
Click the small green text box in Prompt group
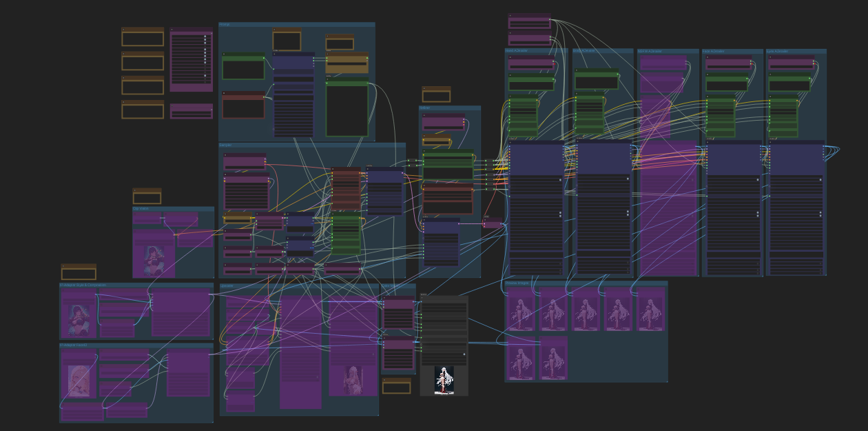[243, 70]
